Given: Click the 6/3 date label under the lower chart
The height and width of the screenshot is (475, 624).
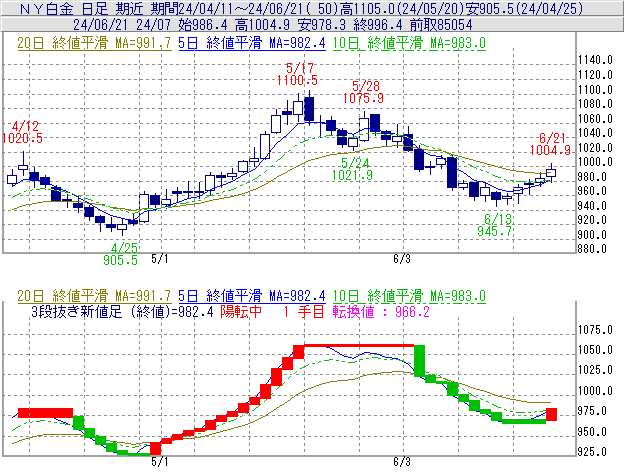Looking at the screenshot, I should [402, 462].
